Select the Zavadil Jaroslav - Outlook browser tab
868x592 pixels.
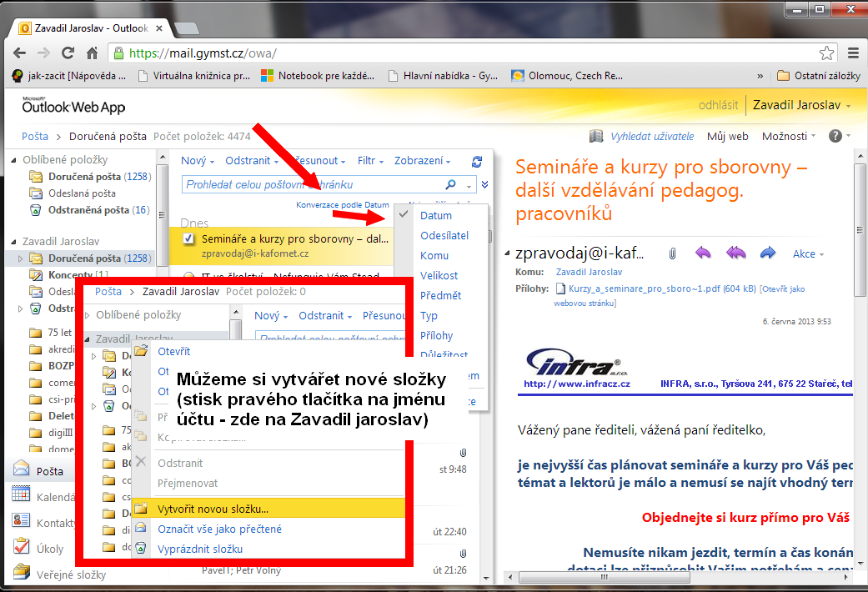pyautogui.click(x=92, y=28)
